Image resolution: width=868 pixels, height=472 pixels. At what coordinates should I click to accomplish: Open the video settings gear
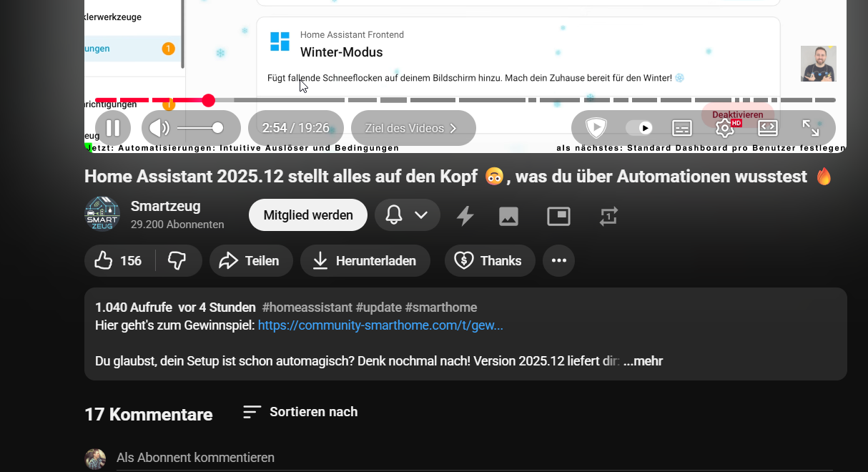[x=724, y=128]
